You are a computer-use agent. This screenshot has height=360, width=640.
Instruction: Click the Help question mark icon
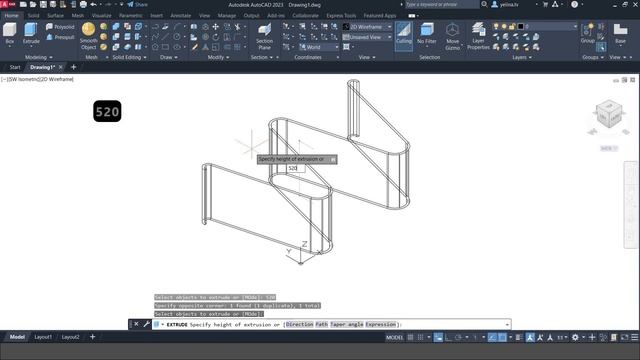574,4
